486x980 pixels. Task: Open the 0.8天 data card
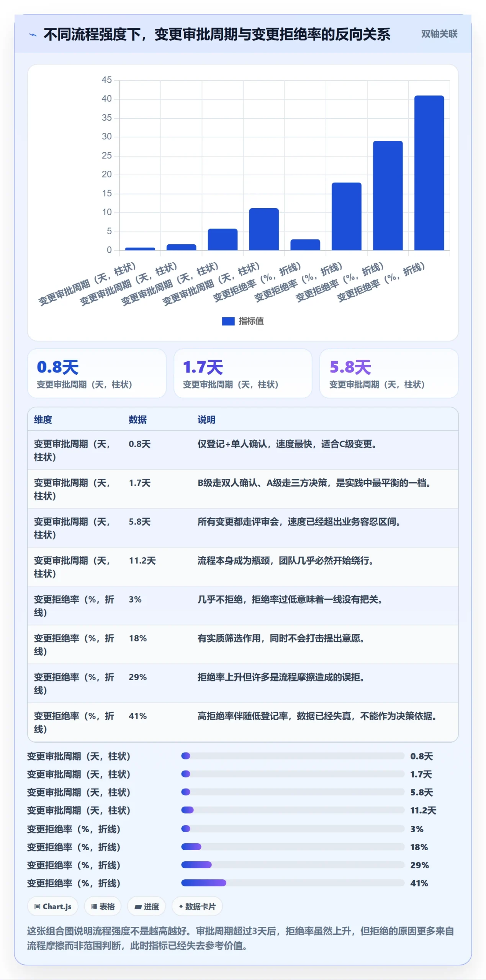[x=97, y=373]
